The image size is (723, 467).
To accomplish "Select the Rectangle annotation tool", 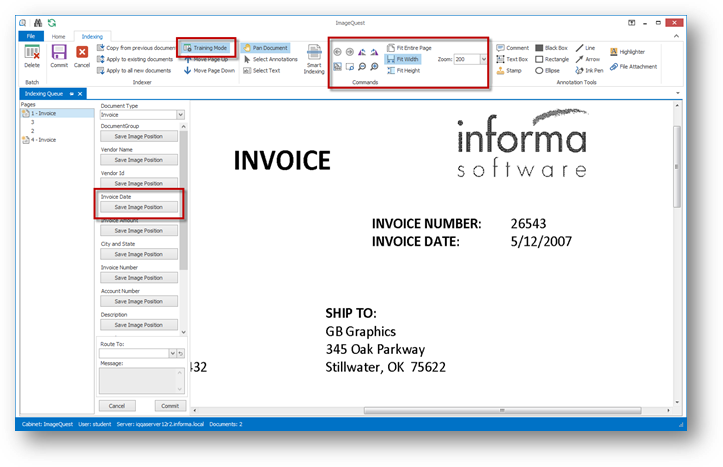I will [x=552, y=59].
